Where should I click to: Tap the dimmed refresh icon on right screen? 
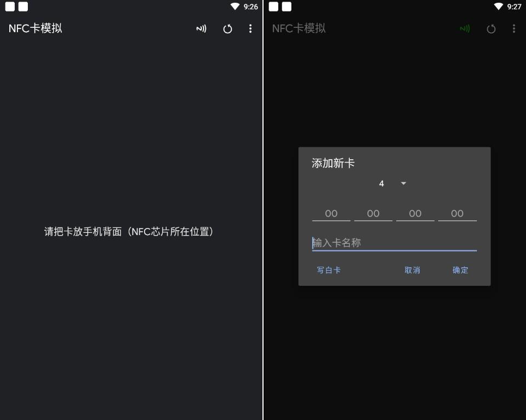[491, 29]
